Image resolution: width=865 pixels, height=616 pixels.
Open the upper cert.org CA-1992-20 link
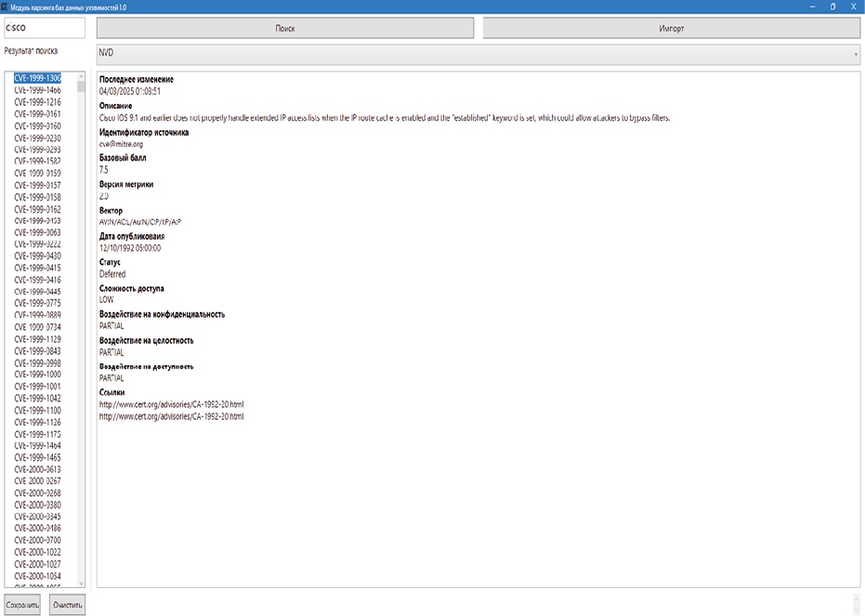click(172, 404)
